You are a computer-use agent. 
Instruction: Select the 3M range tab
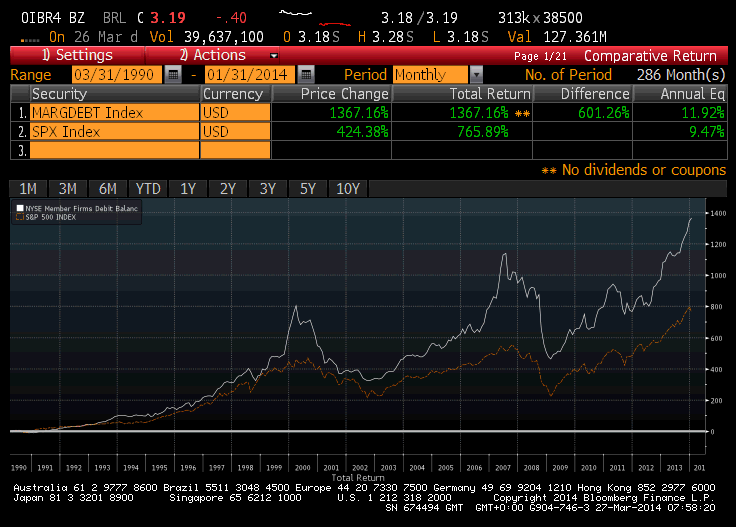tap(68, 189)
